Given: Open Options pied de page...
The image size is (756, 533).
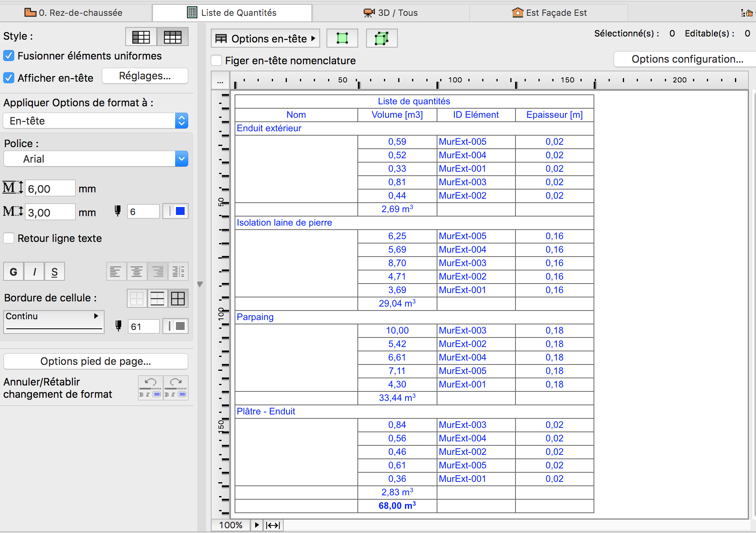Looking at the screenshot, I should click(95, 361).
